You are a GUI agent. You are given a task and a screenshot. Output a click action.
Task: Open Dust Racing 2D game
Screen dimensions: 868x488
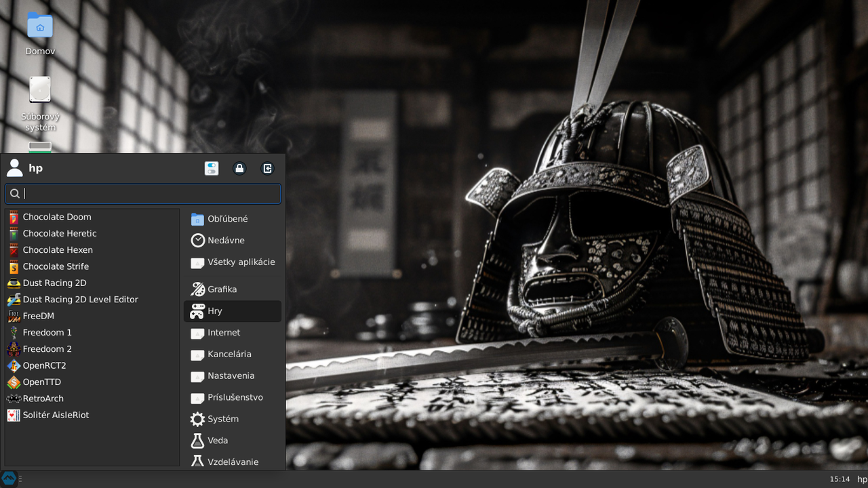[92, 283]
